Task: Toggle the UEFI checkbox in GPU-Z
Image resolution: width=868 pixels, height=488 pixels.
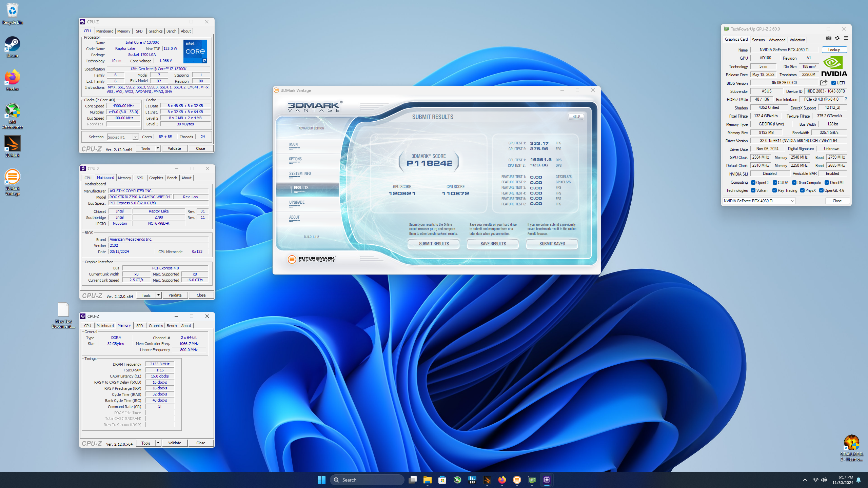Action: 833,83
